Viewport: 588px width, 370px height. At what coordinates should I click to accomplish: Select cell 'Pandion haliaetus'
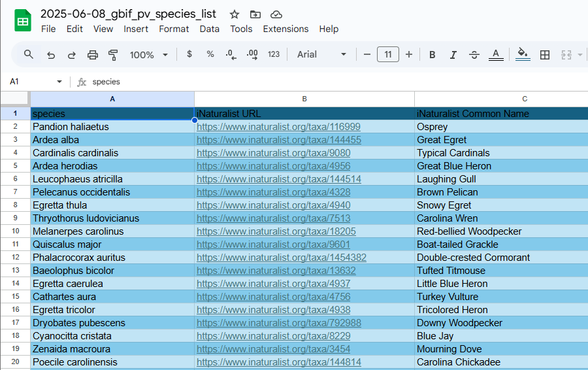[112, 127]
